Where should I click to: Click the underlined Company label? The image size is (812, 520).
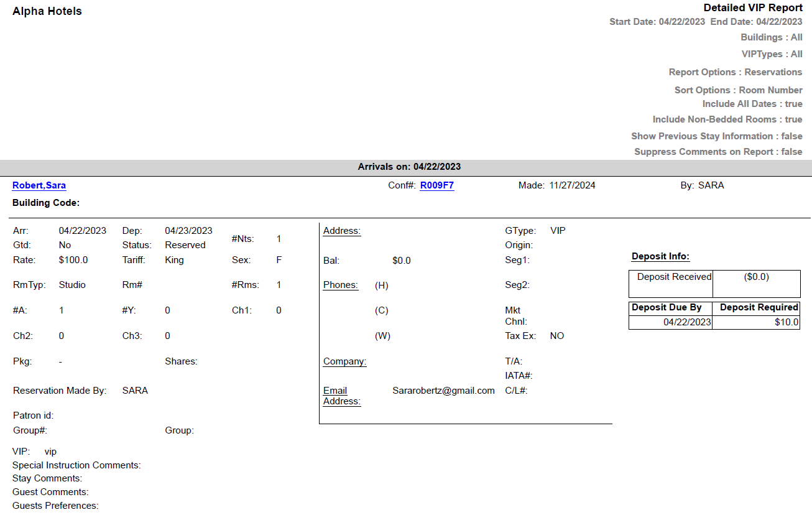click(x=344, y=361)
